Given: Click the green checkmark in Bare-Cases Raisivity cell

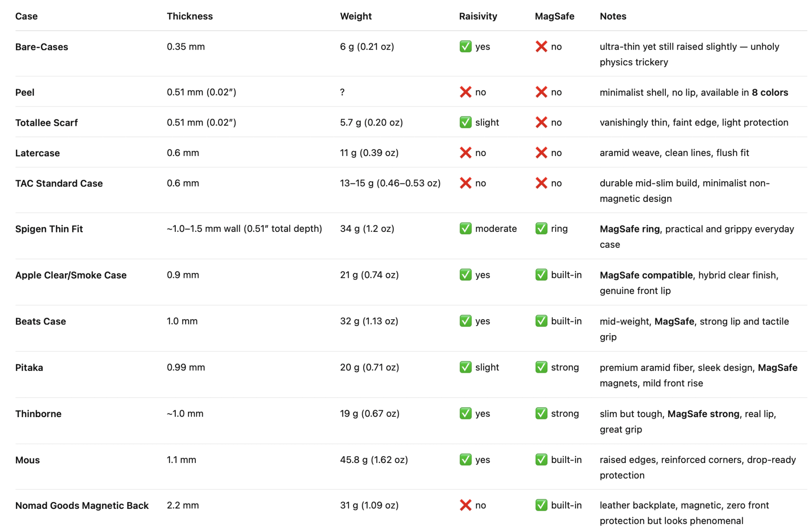Looking at the screenshot, I should coord(465,46).
